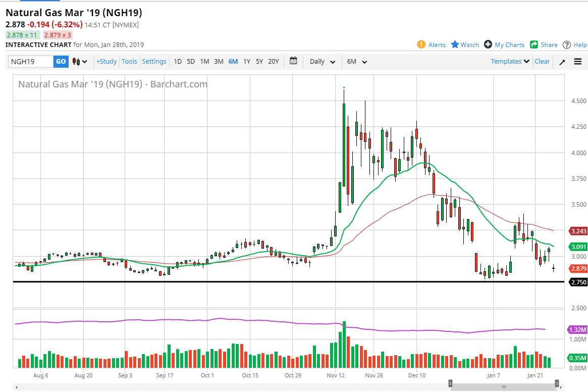Screen dimensions: 588x392
Task: Click the green Share icon
Action: click(x=534, y=44)
